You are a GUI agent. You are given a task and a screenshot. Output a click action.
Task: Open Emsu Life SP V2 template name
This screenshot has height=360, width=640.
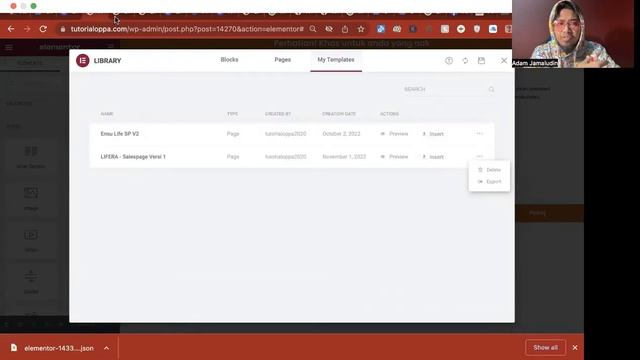click(120, 134)
